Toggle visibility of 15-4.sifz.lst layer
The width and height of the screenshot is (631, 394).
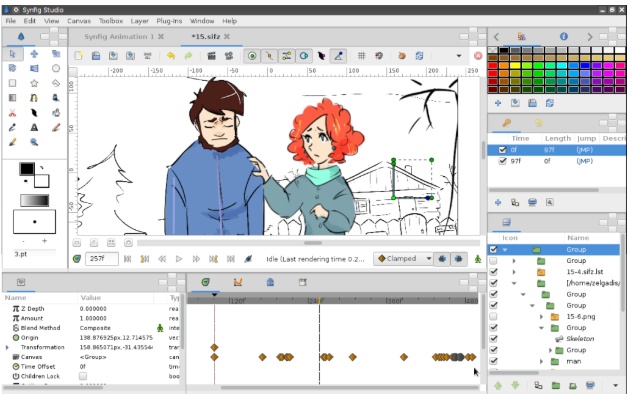coord(493,272)
